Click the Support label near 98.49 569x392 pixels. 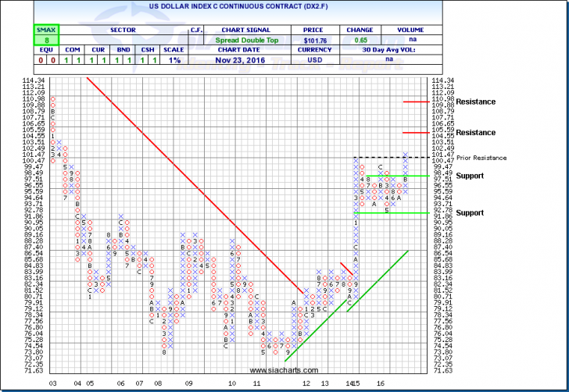click(471, 176)
